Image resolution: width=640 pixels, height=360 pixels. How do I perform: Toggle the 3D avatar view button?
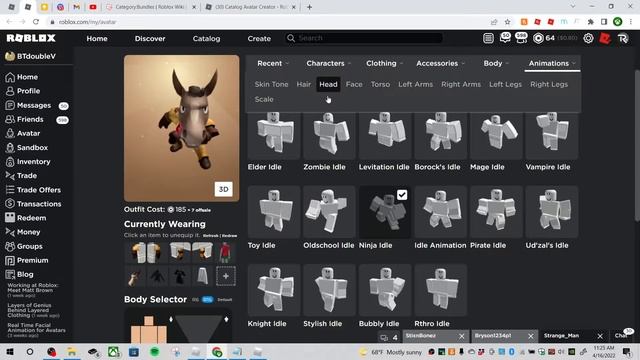click(223, 189)
